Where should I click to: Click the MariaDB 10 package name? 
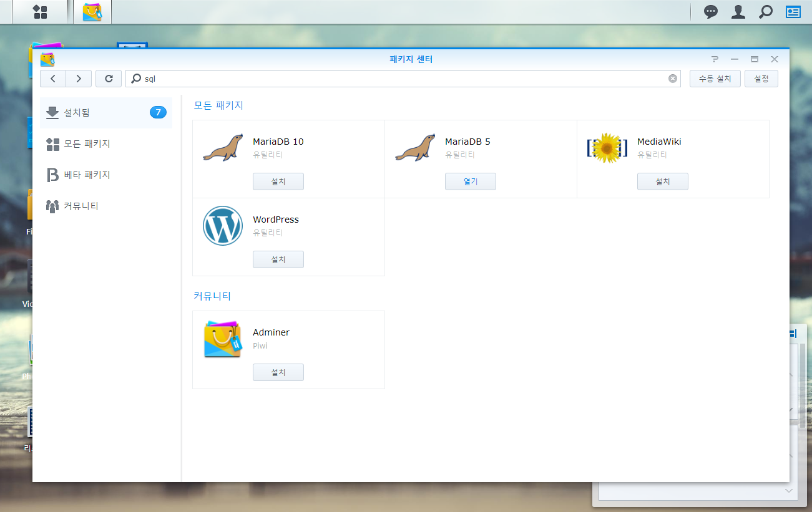[278, 142]
